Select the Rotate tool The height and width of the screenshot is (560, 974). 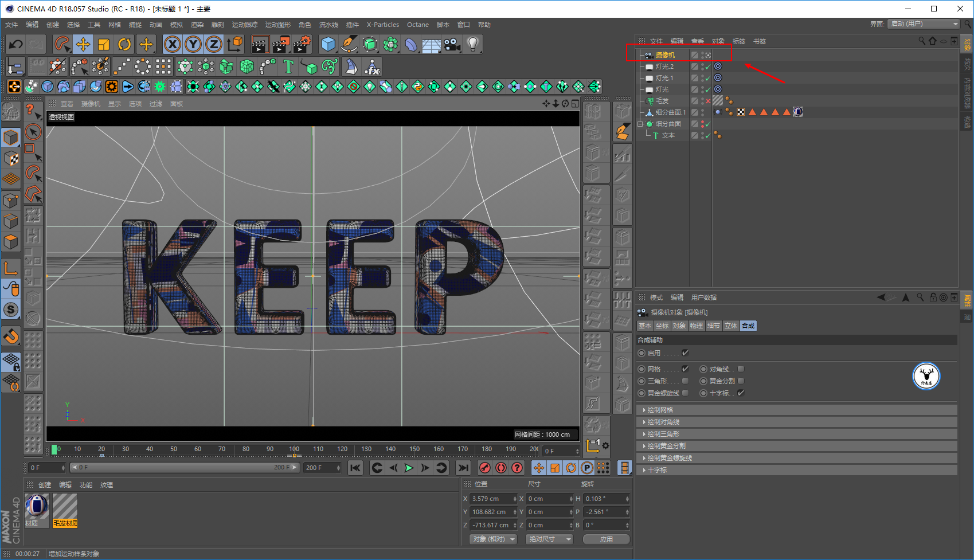(x=124, y=44)
